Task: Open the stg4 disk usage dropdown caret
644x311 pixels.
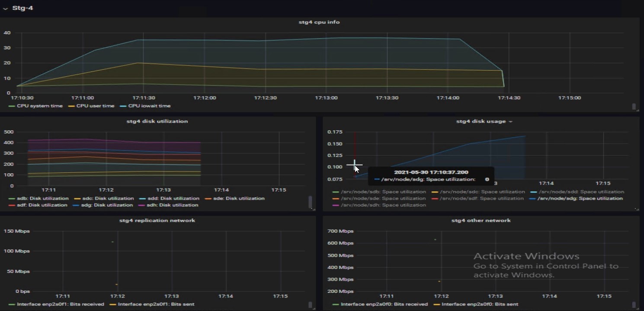Action: click(x=511, y=122)
